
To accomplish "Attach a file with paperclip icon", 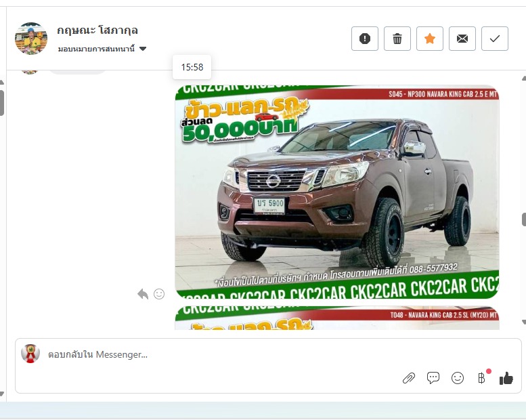I will [x=409, y=379].
